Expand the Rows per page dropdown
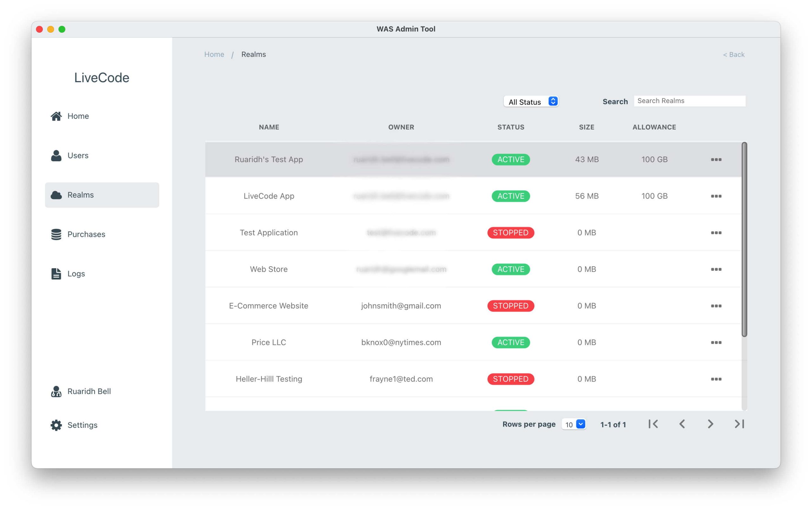Image resolution: width=812 pixels, height=510 pixels. (573, 424)
